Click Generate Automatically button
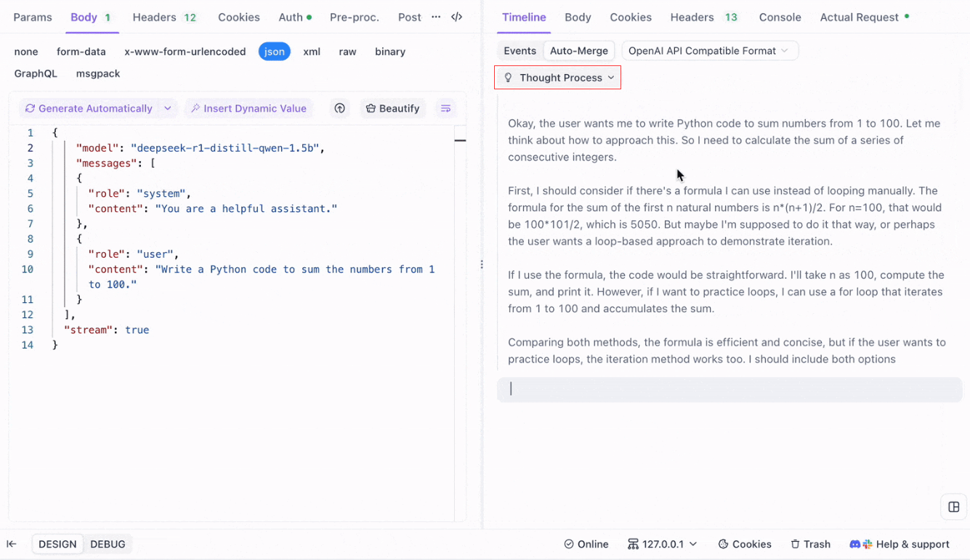Image resolution: width=970 pixels, height=560 pixels. (89, 108)
